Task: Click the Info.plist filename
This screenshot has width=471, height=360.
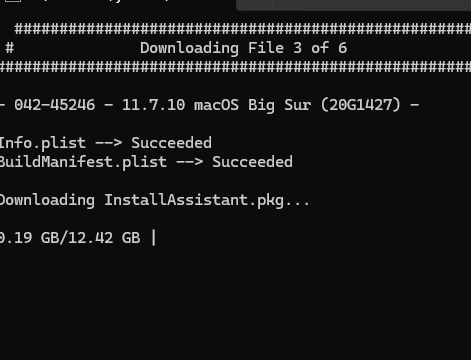Action: click(x=43, y=143)
